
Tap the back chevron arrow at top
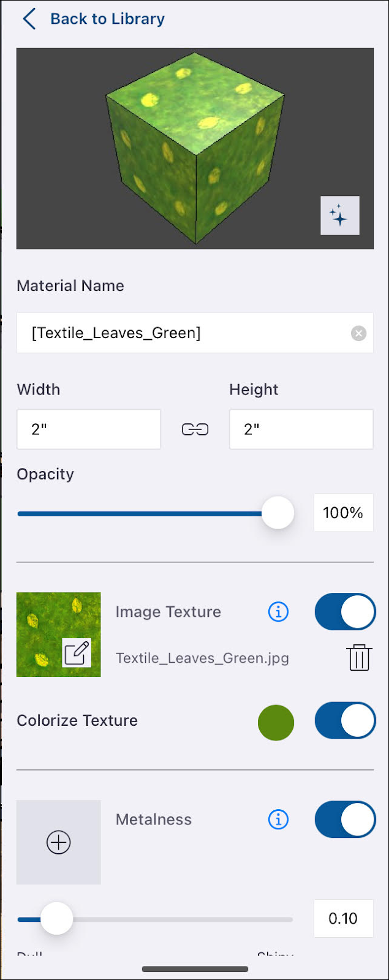coord(29,18)
